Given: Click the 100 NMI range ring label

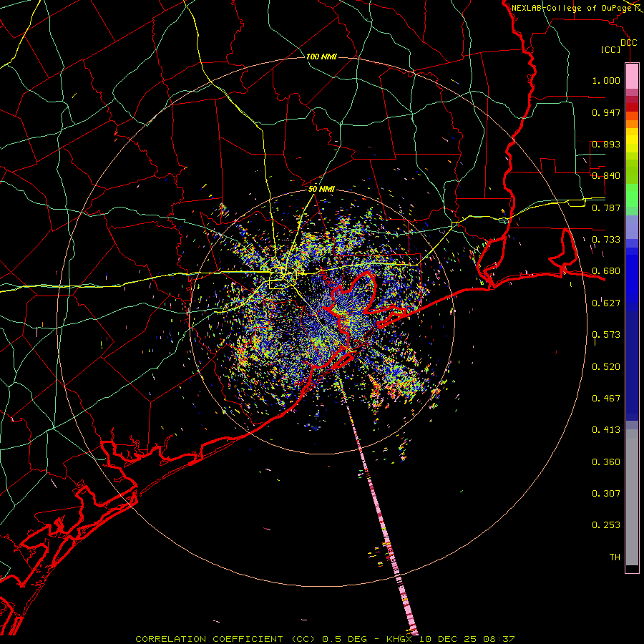Looking at the screenshot, I should 321,57.
